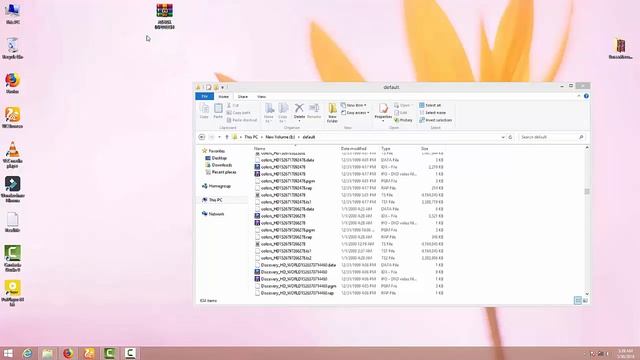Sort files by Date modified column

353,149
